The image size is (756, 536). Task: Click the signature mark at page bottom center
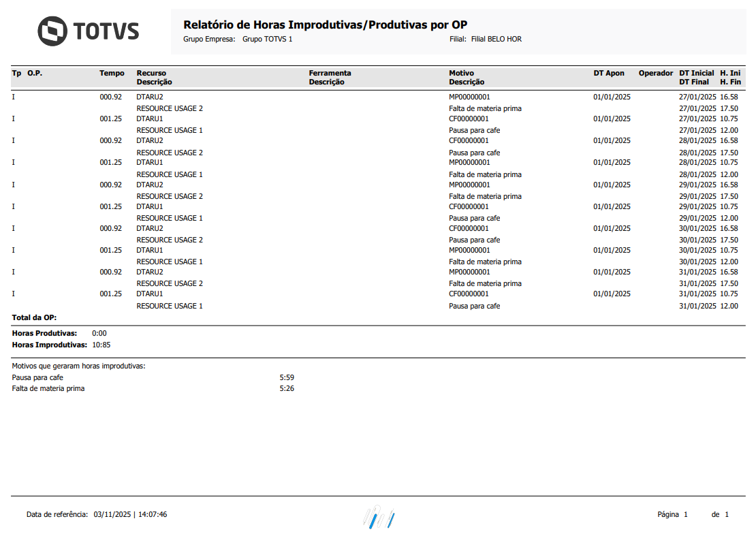click(x=378, y=516)
